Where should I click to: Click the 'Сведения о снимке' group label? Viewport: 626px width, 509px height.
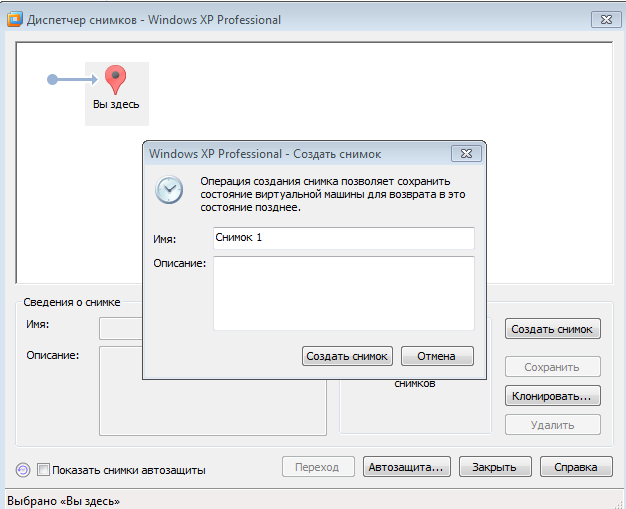pyautogui.click(x=72, y=302)
